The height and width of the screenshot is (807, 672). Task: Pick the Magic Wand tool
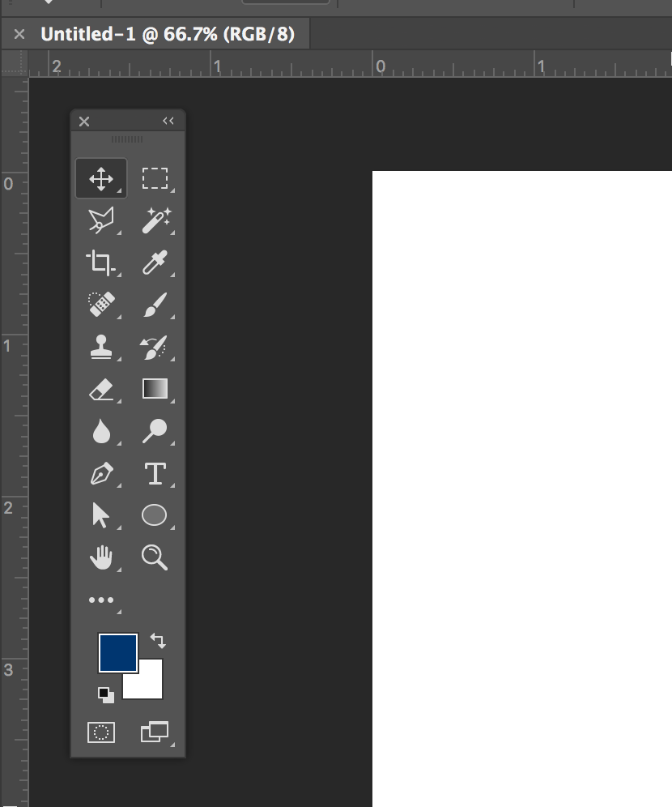(x=155, y=221)
